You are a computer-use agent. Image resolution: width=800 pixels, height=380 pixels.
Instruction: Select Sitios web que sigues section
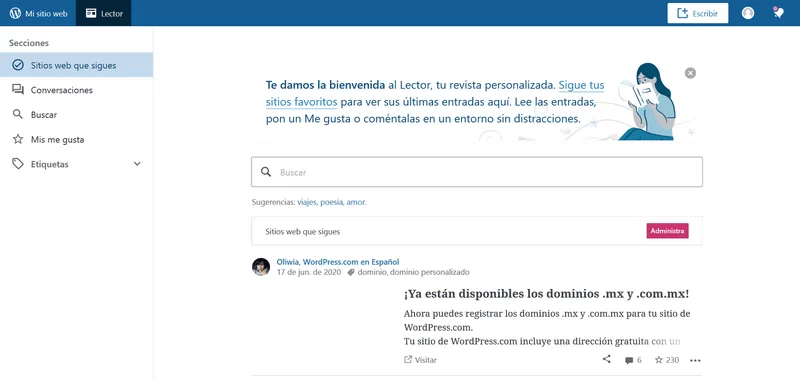[77, 65]
